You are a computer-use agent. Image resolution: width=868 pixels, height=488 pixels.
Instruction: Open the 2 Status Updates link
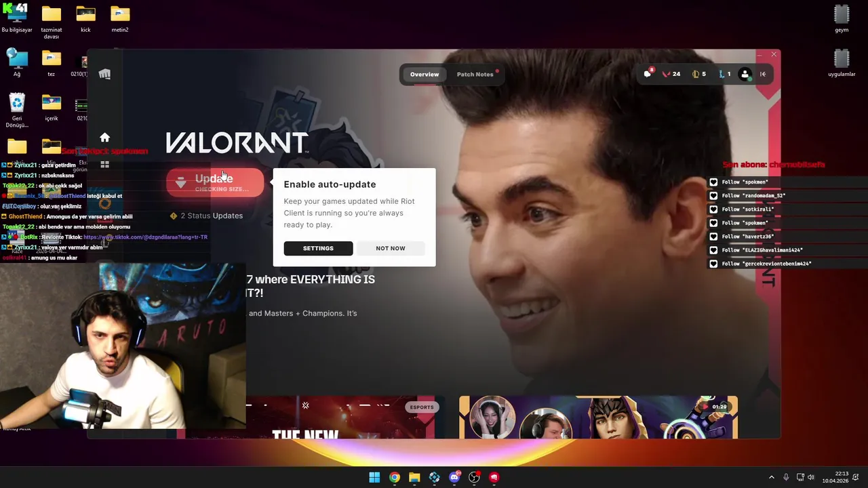click(206, 216)
